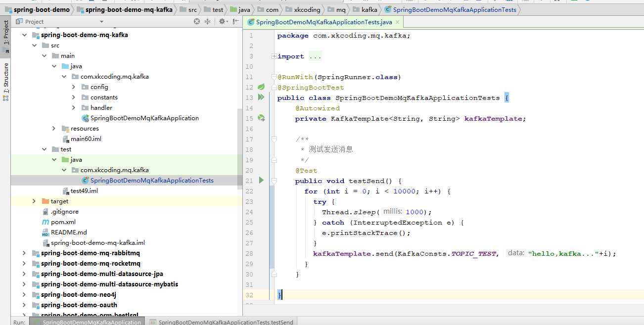
Task: Click the spring-boot-demo-mq-kafka.iml file icon
Action: tap(46, 243)
